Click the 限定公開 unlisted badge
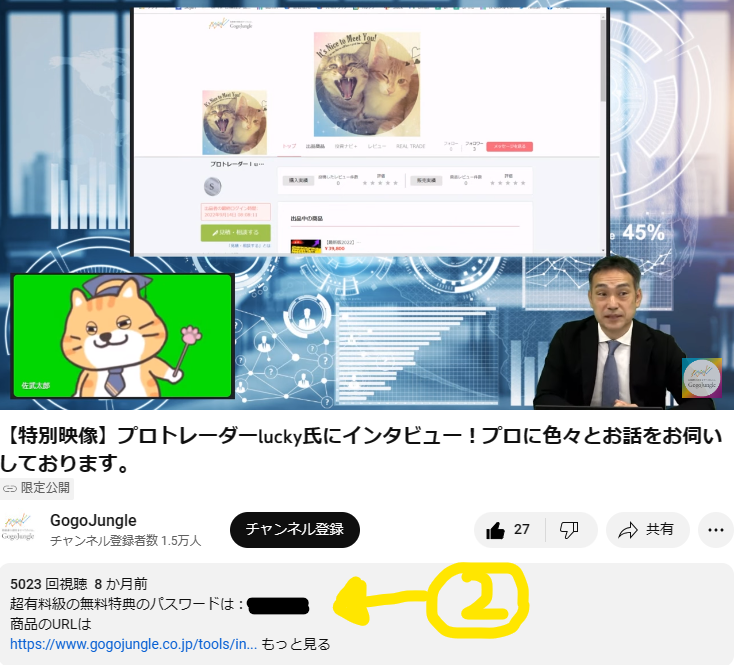 coord(37,488)
